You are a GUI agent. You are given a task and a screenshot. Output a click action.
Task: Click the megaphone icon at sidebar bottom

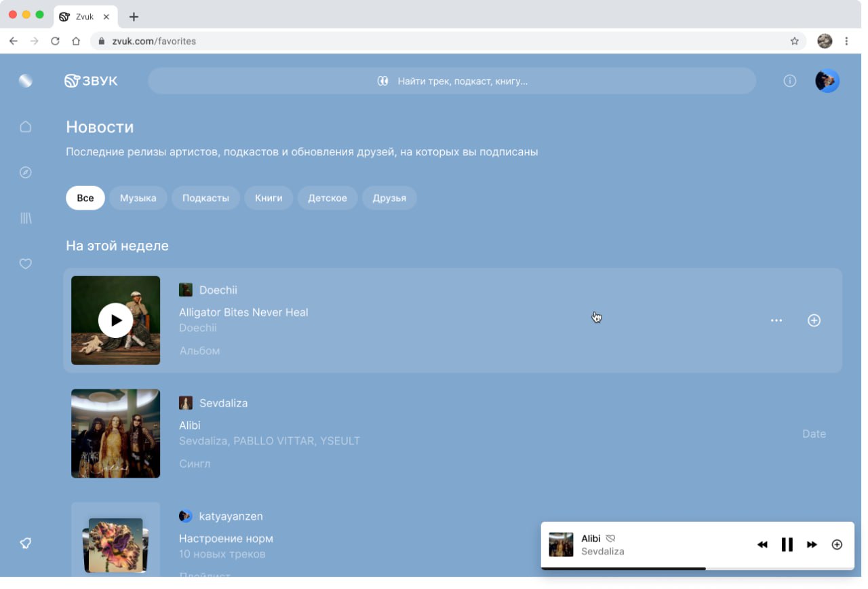point(26,543)
